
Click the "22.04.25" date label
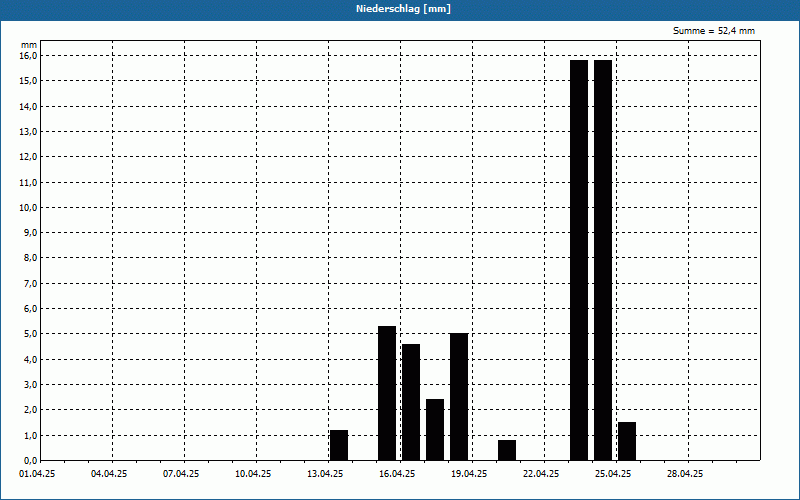coord(541,474)
